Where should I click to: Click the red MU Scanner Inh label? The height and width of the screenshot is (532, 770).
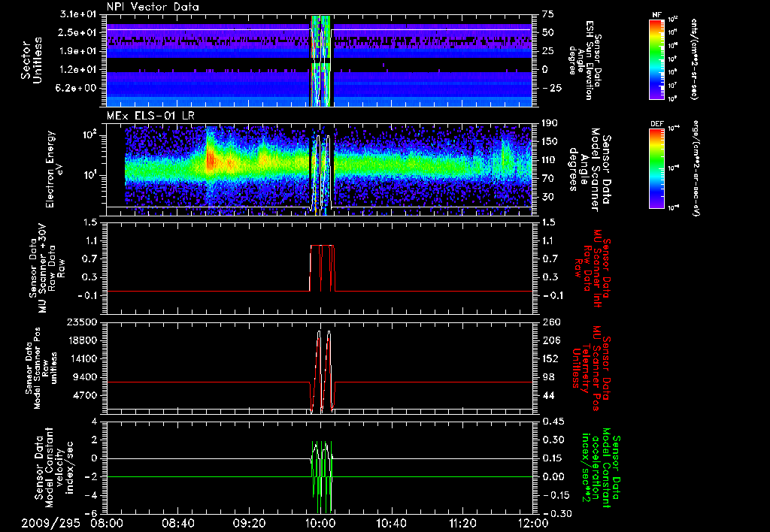(x=593, y=269)
